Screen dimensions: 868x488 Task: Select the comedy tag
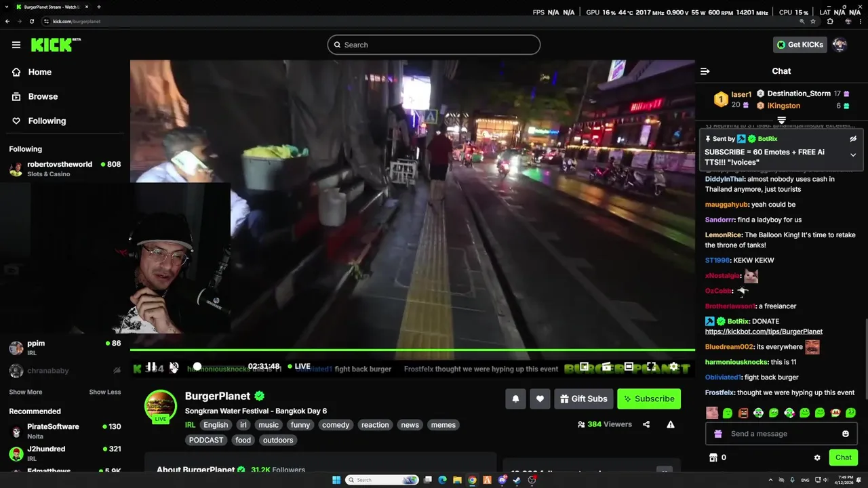point(336,425)
